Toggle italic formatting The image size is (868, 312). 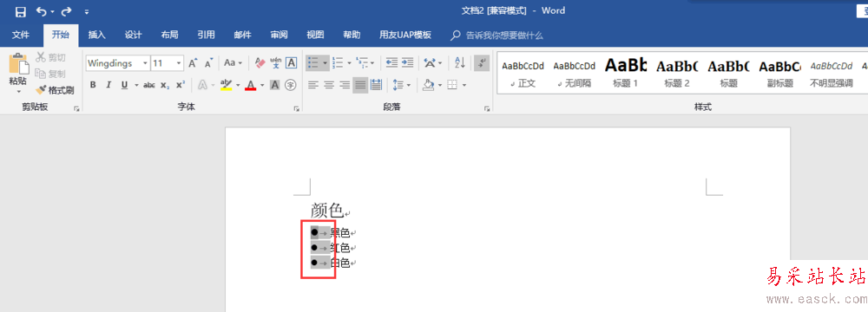[108, 85]
